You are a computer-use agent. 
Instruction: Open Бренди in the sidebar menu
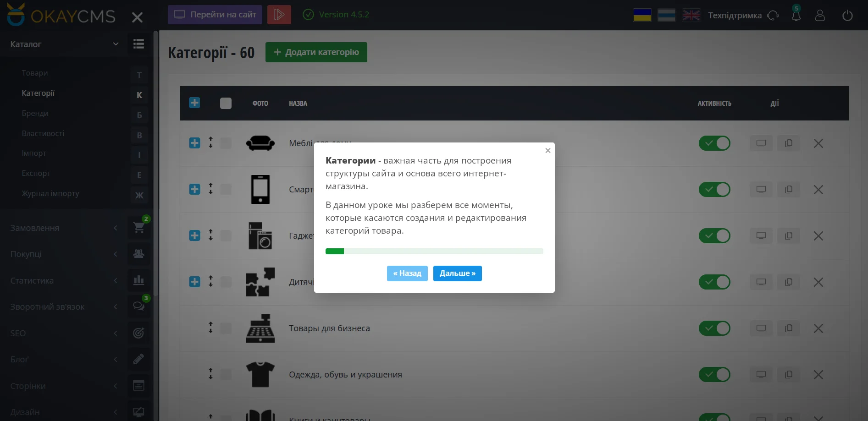point(35,113)
